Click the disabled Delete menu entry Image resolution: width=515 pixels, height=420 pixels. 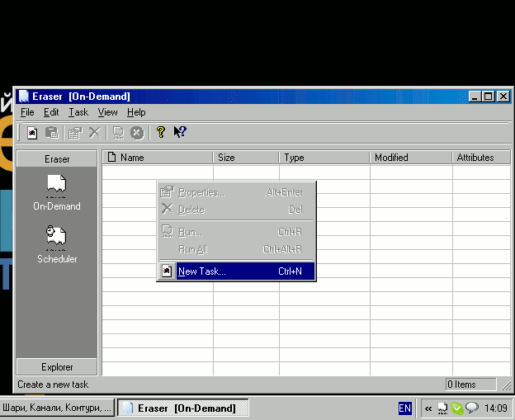[237, 210]
